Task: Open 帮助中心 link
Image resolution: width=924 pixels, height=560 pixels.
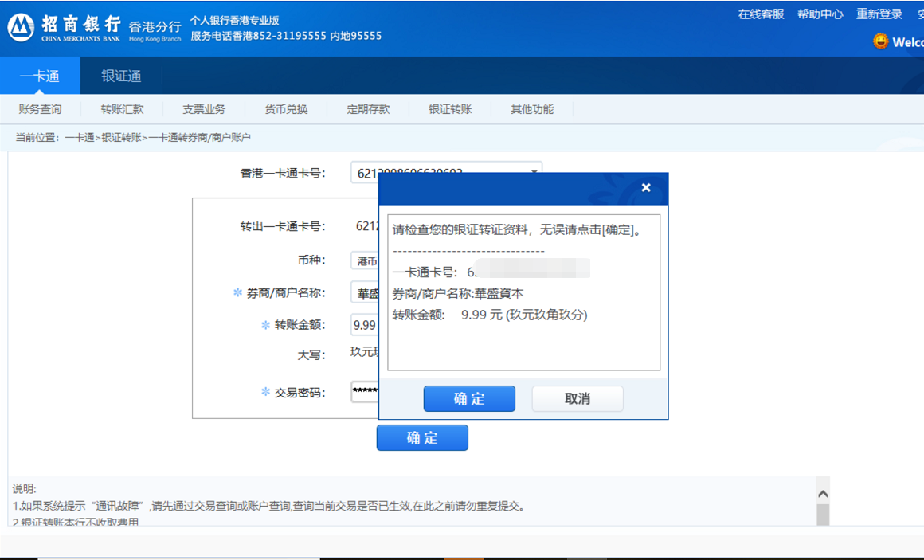Action: click(820, 14)
